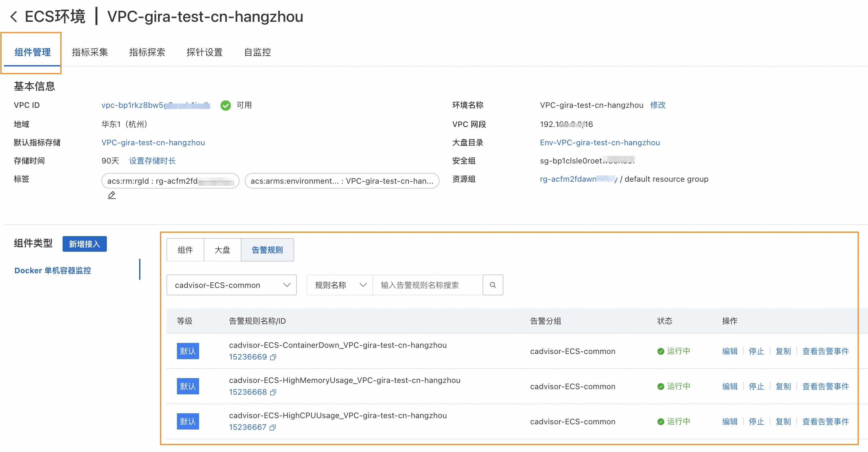Expand the 规则名称 search type dropdown

pos(340,285)
